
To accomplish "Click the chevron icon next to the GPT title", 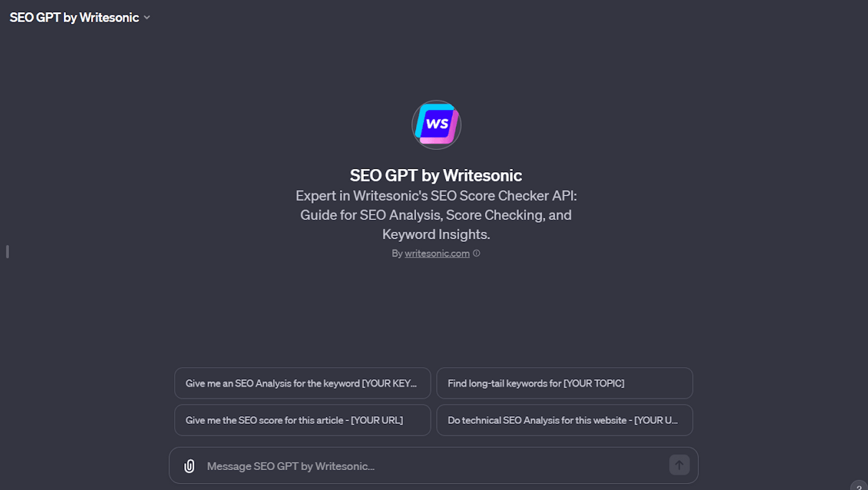I will coord(147,17).
